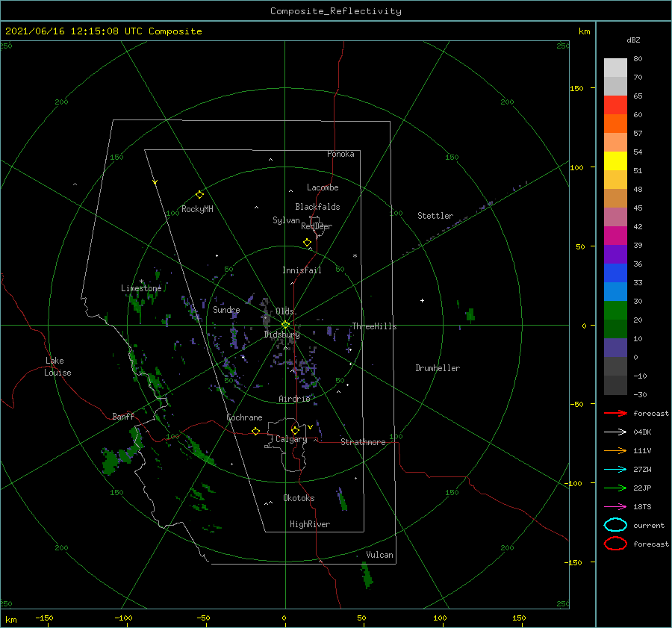Click the Vulcan city label
Viewport: 672px width, 628px height.
tap(379, 555)
